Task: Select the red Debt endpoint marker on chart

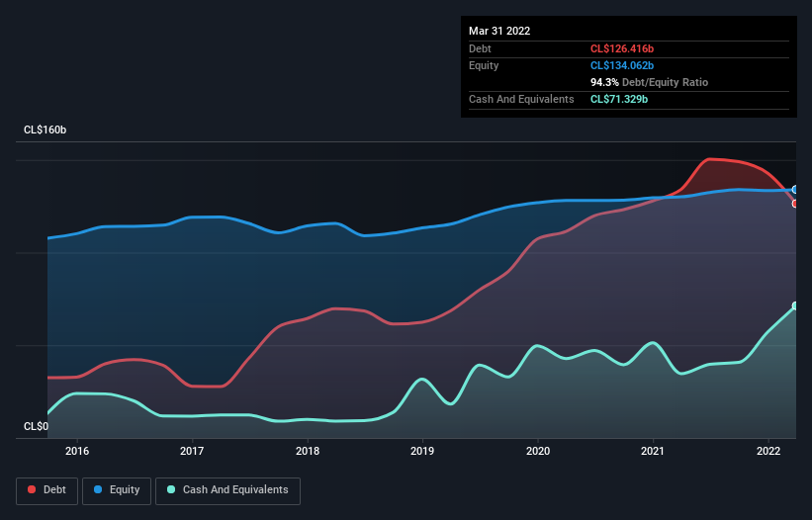Action: click(x=795, y=204)
